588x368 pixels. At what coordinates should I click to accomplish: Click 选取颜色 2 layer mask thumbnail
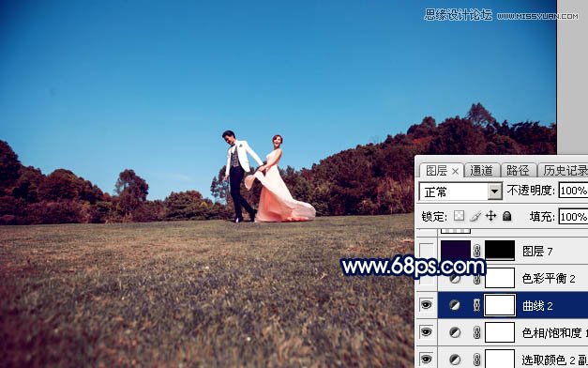click(x=500, y=359)
